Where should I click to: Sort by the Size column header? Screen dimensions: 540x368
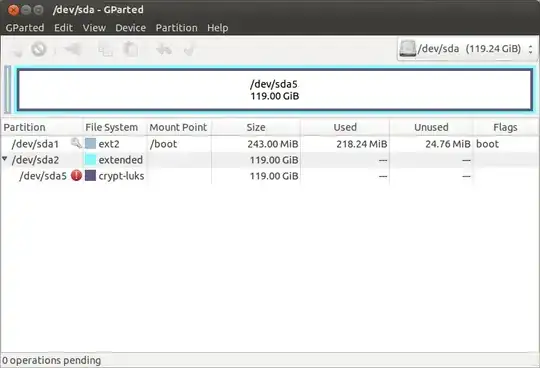(256, 127)
